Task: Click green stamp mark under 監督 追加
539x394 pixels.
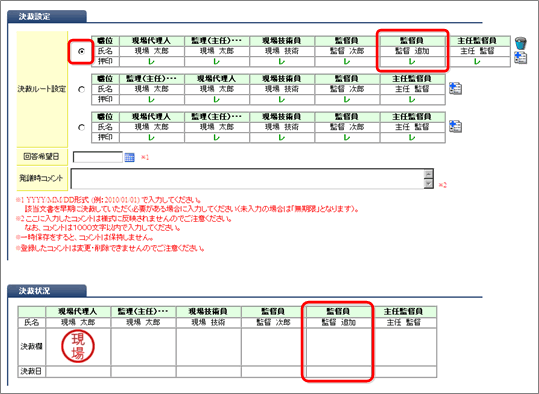Action: pyautogui.click(x=411, y=62)
